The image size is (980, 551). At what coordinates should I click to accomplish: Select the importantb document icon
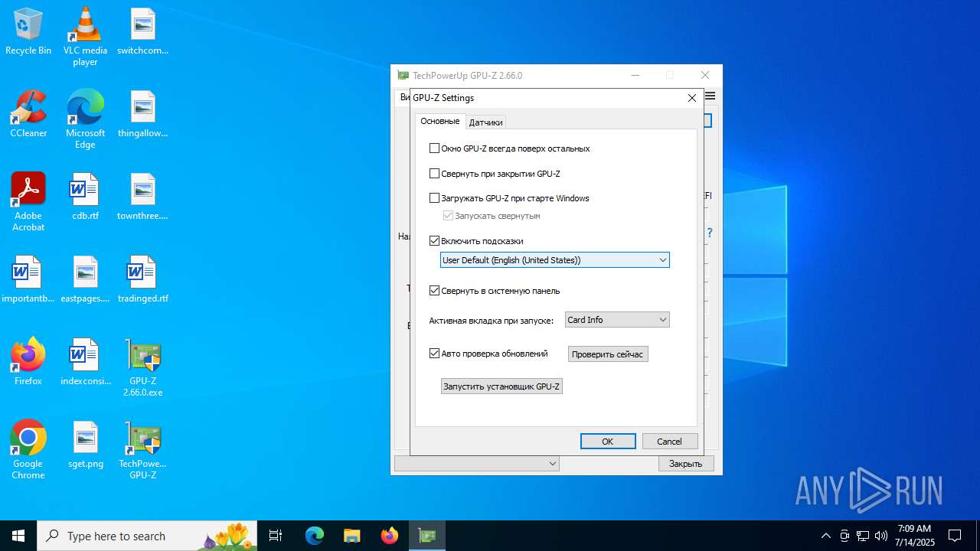coord(28,279)
